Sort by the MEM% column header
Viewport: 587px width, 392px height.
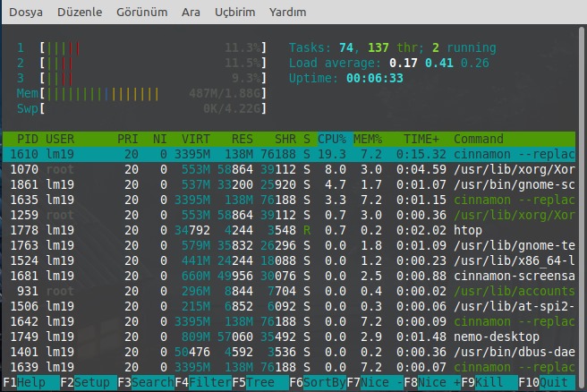click(367, 139)
